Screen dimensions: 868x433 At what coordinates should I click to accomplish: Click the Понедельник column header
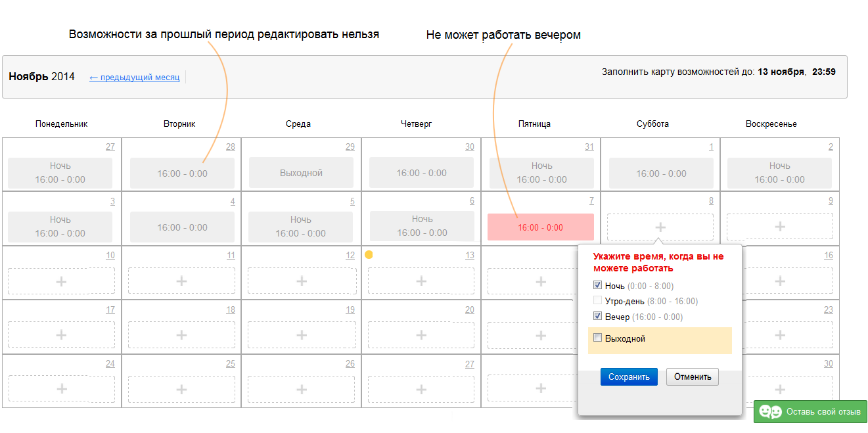click(61, 124)
